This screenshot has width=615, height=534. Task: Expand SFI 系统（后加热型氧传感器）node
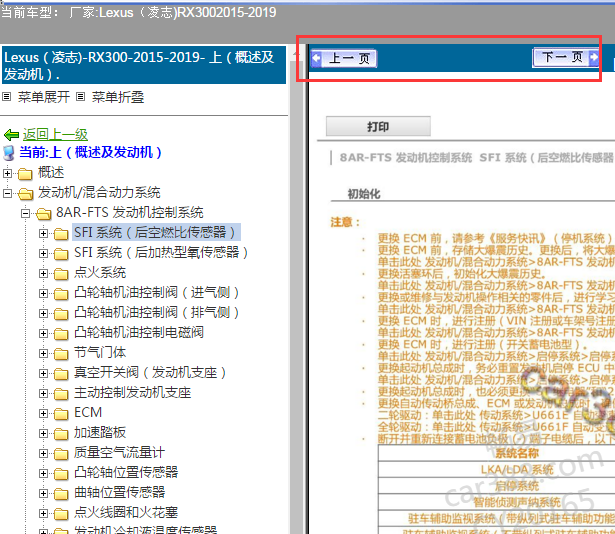click(44, 253)
